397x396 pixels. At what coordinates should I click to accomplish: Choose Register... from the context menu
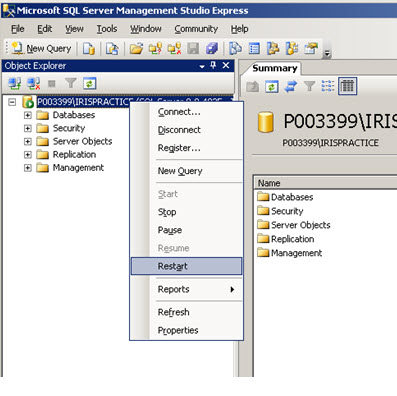click(x=187, y=148)
